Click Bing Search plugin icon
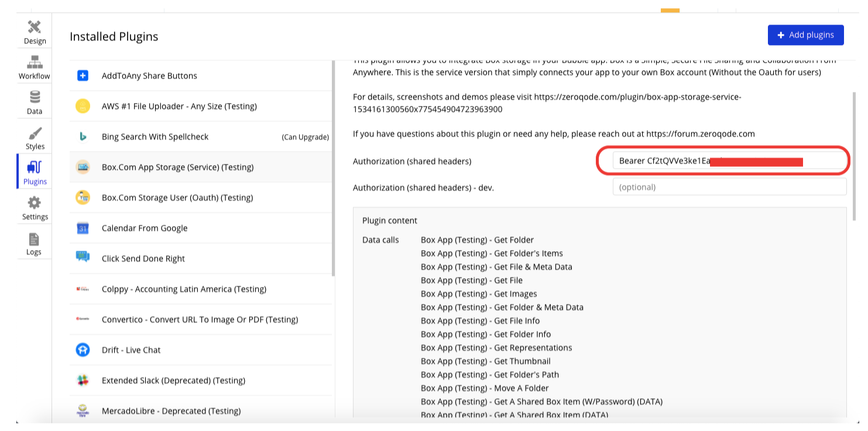 [x=83, y=136]
